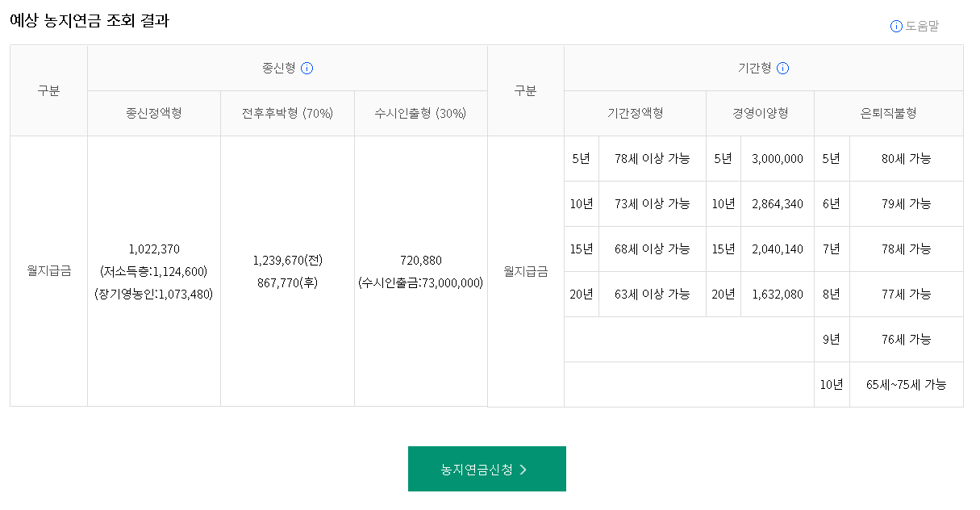Viewport: 980px width, 510px height.
Task: Click the 수시인출형 (30%) column header
Action: click(420, 113)
